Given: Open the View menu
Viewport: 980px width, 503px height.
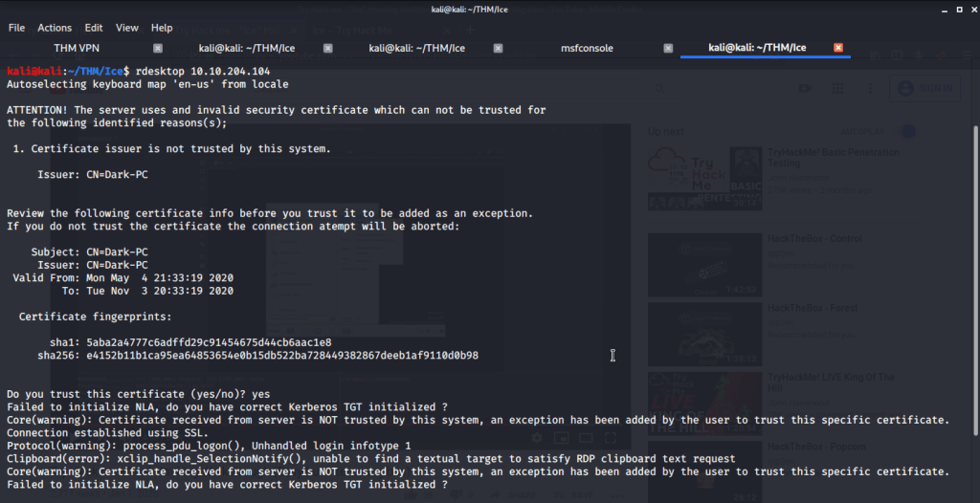Looking at the screenshot, I should (127, 28).
